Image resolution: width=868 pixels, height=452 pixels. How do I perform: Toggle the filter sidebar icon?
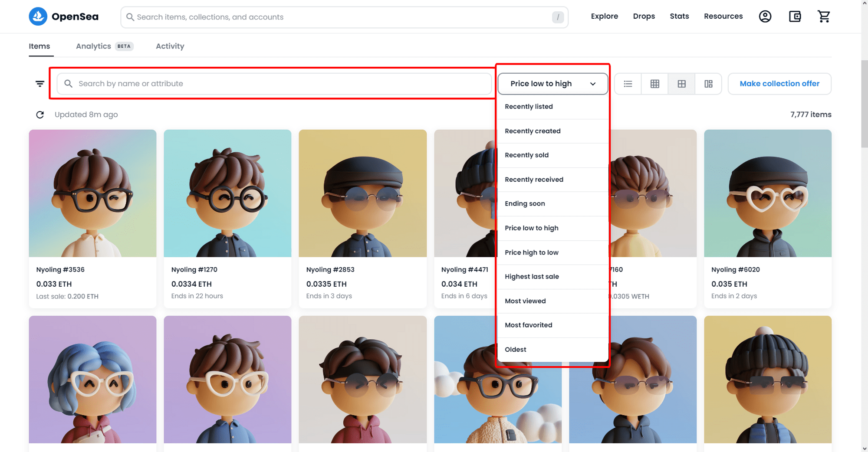tap(40, 84)
